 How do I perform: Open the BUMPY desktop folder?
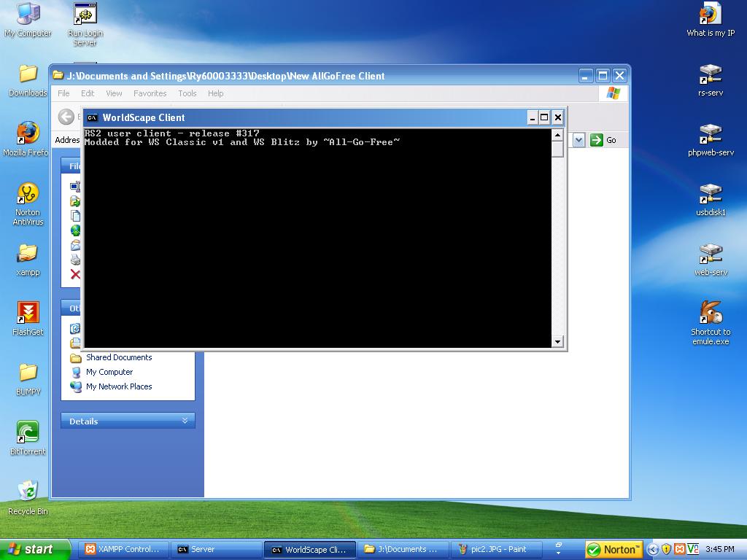(x=28, y=379)
